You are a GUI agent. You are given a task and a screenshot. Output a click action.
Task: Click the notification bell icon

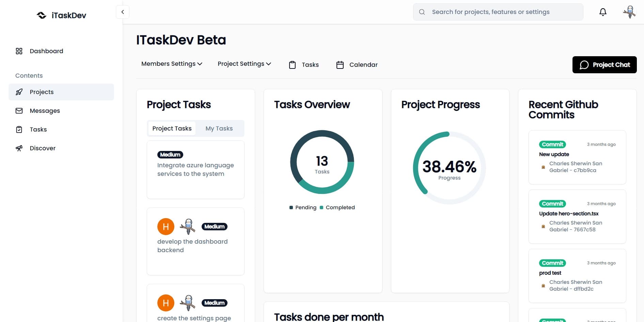pyautogui.click(x=603, y=12)
